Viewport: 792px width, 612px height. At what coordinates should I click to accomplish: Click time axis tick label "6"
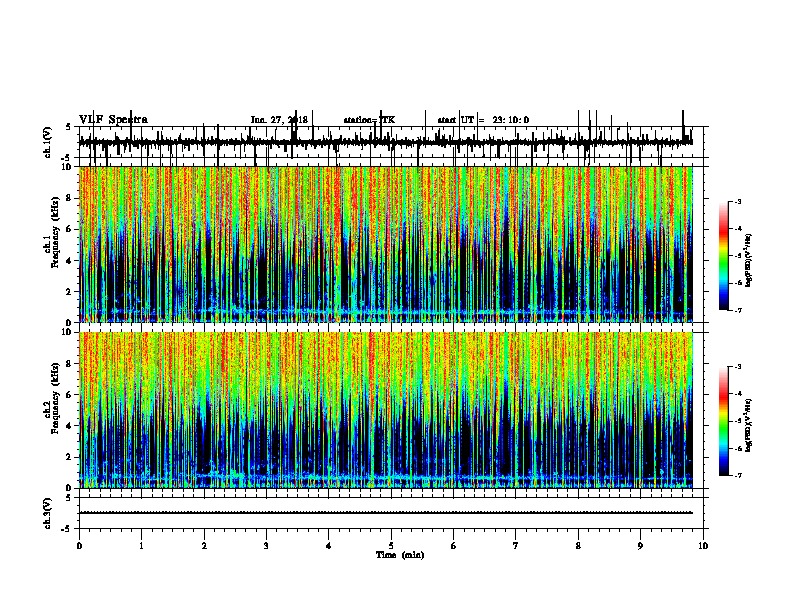[454, 546]
